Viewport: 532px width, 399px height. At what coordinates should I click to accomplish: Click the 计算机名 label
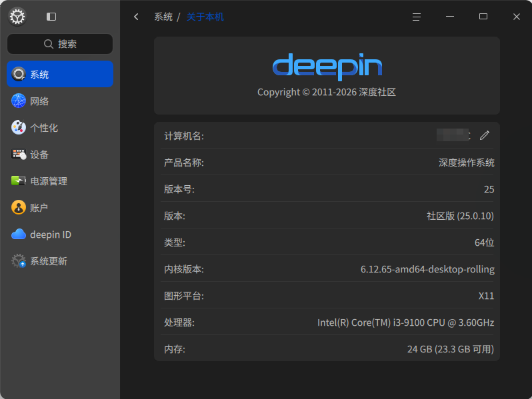pos(184,136)
